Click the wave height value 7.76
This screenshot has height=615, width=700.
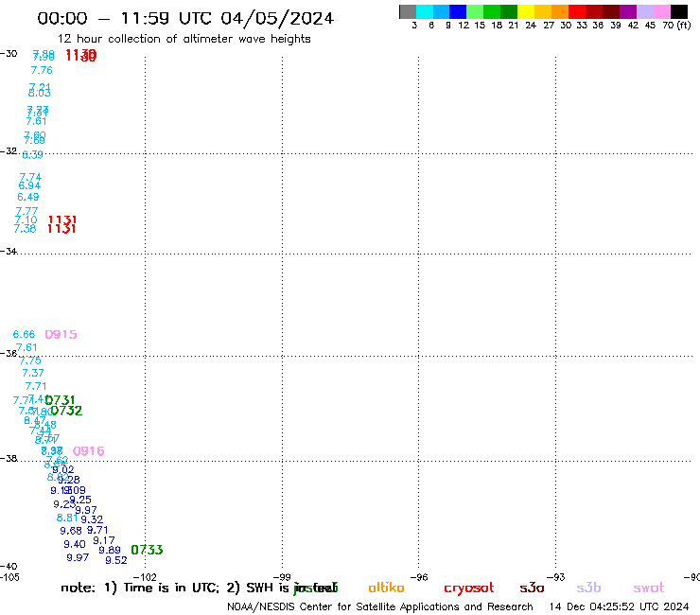coord(42,70)
